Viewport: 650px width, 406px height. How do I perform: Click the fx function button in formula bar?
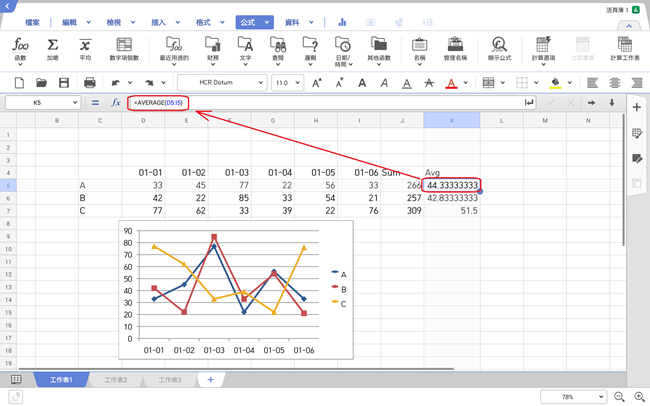click(x=116, y=102)
